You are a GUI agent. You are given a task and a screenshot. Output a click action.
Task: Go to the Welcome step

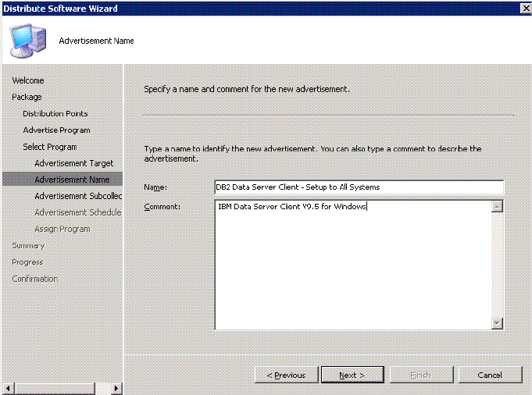tap(28, 80)
